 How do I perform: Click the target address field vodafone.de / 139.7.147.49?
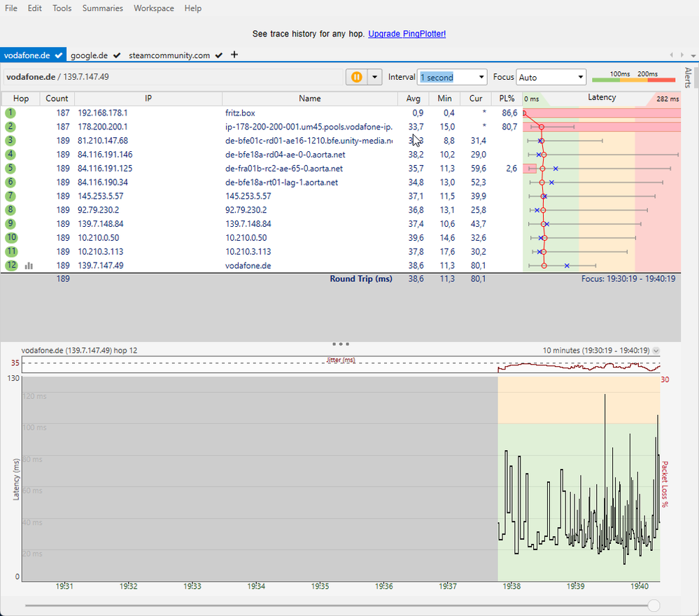173,77
